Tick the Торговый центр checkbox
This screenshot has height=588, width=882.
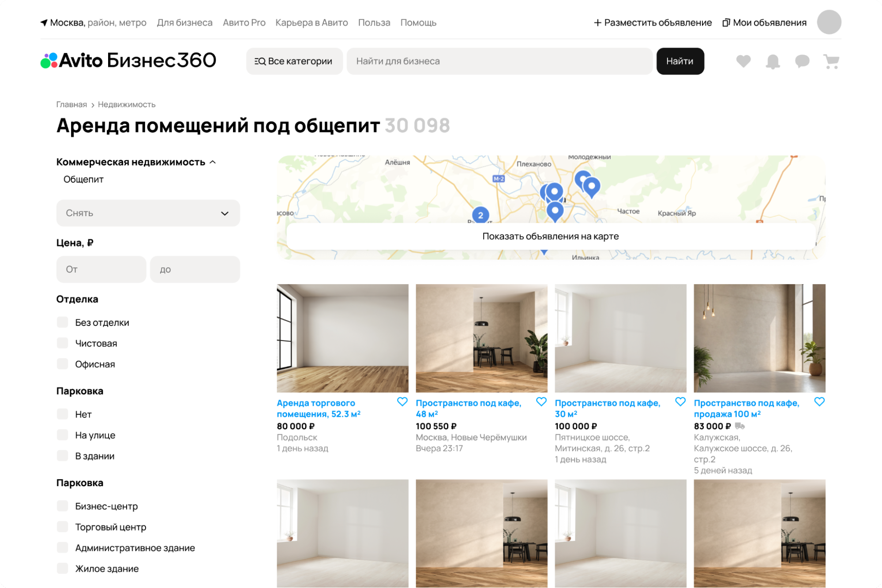(63, 527)
